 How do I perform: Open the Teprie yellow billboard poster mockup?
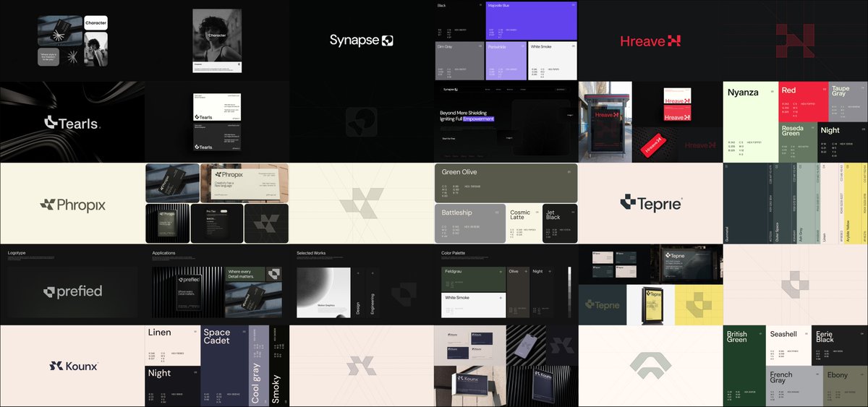[x=653, y=304]
